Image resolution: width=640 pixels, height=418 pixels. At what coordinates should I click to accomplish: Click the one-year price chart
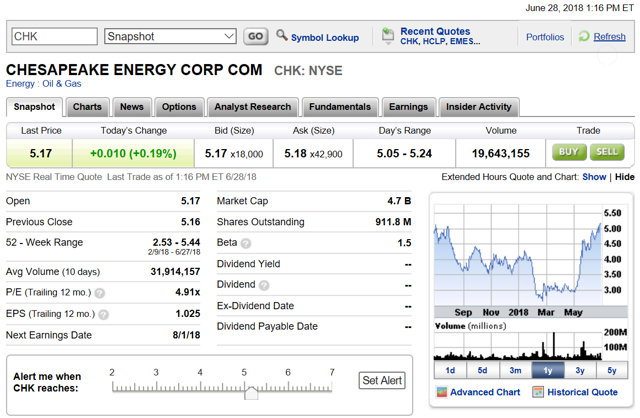point(518,255)
